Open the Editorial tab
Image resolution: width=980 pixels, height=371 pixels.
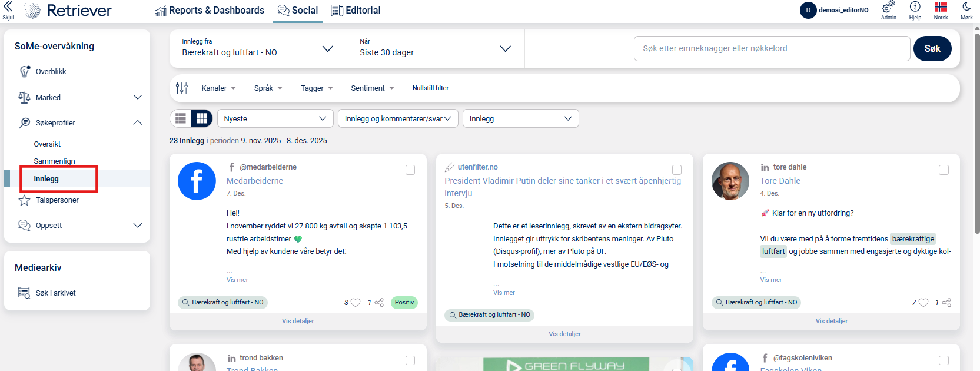[356, 11]
